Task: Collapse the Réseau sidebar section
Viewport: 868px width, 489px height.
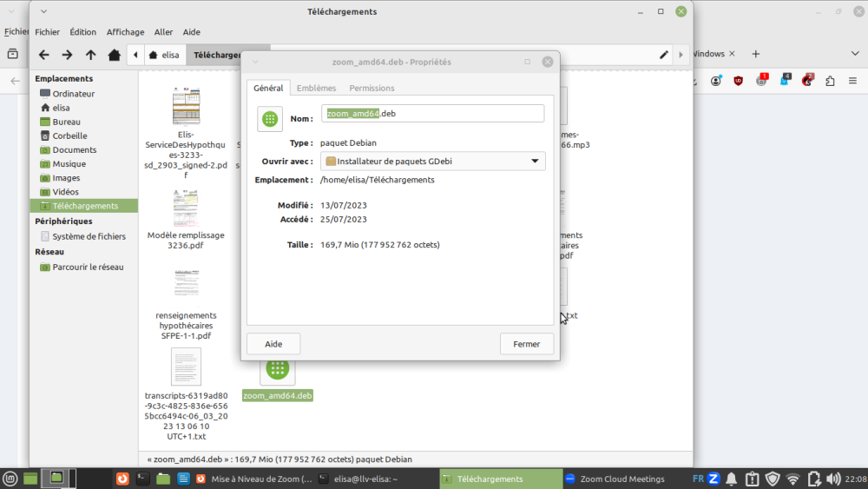Action: pyautogui.click(x=49, y=251)
